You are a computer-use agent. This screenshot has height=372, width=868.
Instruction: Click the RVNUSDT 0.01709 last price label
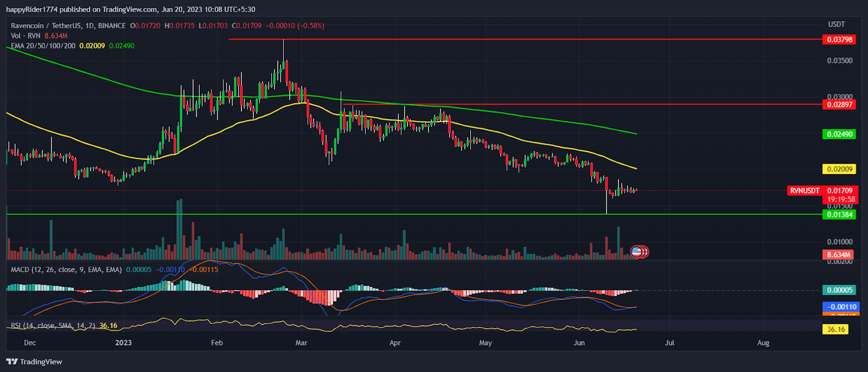tap(821, 191)
